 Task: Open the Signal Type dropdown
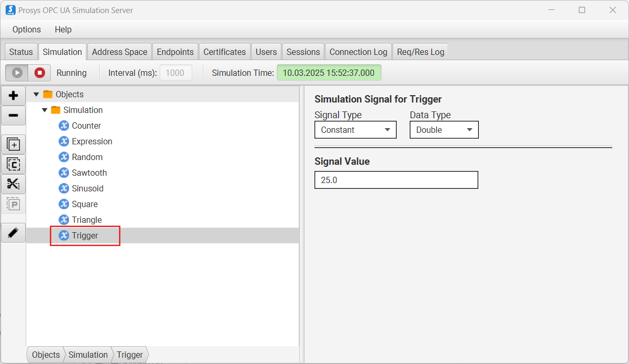coord(355,130)
